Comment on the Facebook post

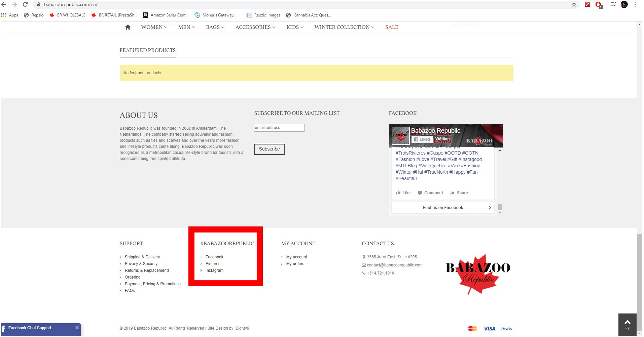pos(431,193)
